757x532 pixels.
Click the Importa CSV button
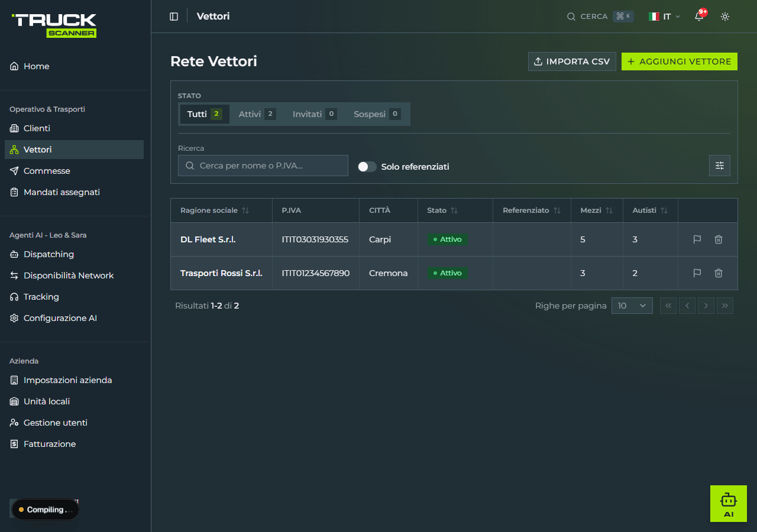(x=572, y=61)
